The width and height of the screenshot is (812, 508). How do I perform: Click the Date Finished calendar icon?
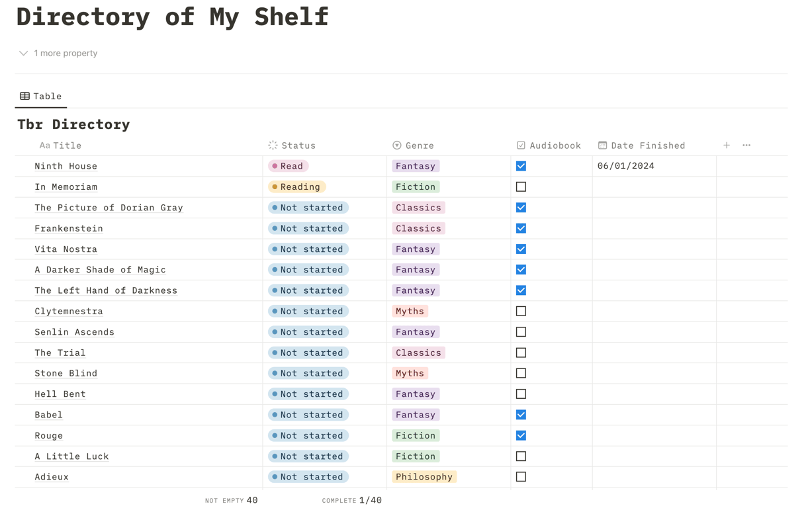click(602, 146)
